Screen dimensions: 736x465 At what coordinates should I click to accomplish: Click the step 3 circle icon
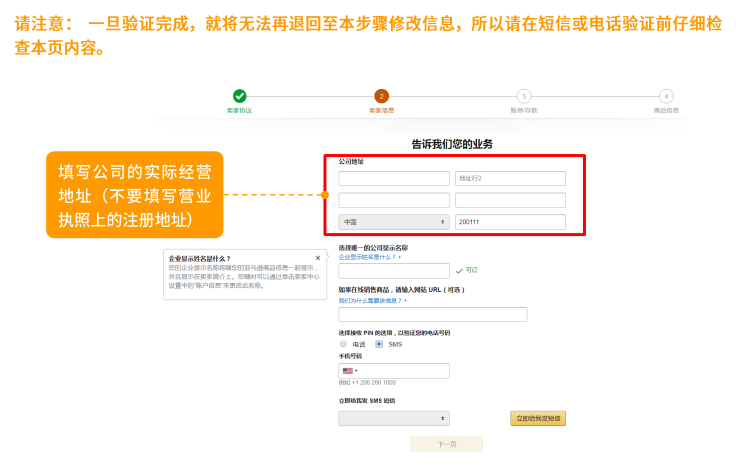click(x=524, y=96)
